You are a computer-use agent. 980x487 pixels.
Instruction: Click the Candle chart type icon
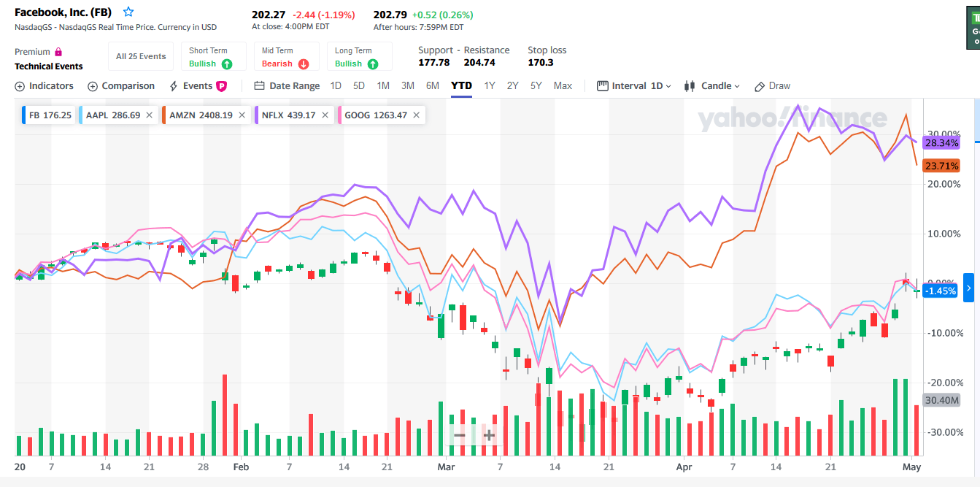pyautogui.click(x=690, y=86)
